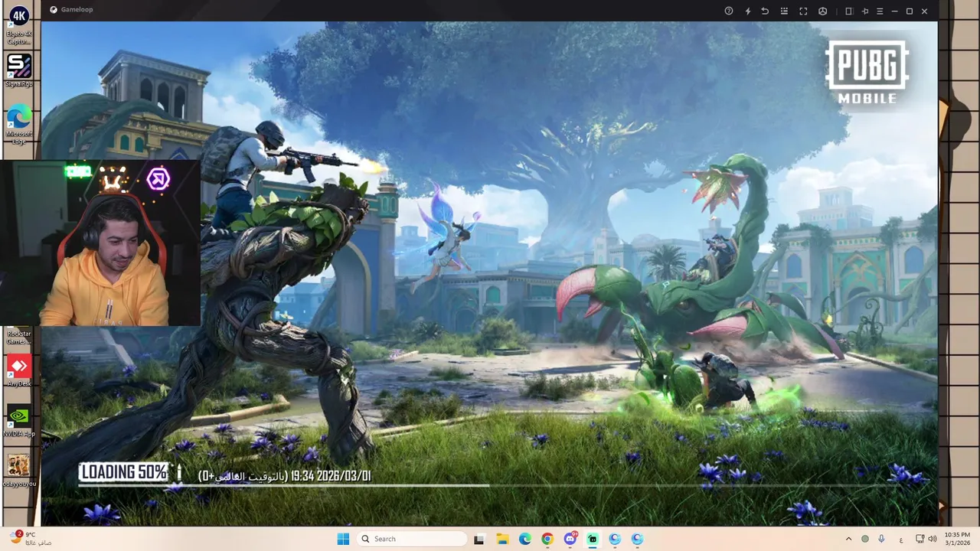Click the loading progress bar

tap(490, 485)
